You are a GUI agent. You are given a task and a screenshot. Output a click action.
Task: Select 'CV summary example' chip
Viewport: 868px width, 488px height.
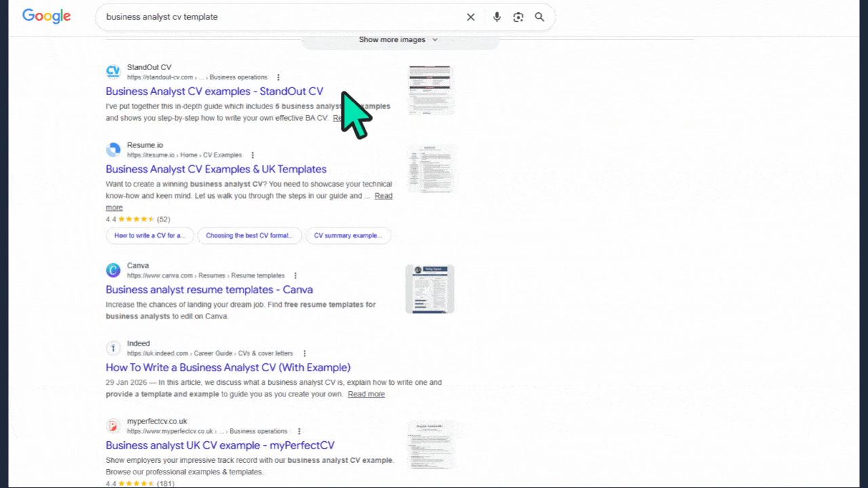click(x=348, y=236)
